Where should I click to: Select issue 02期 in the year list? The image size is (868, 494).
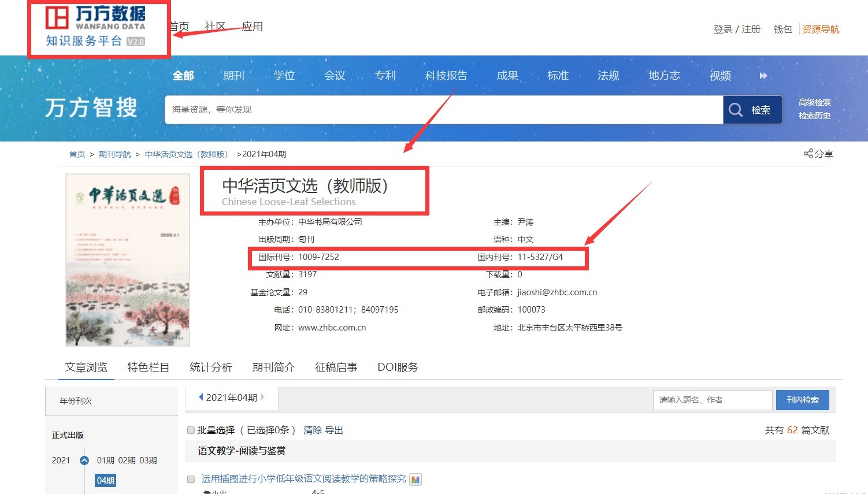[127, 460]
